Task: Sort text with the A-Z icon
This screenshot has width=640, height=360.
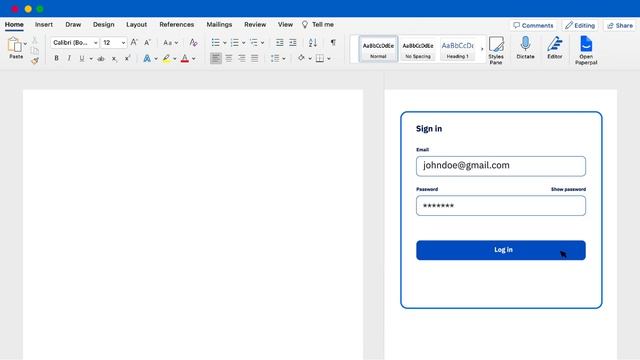Action: [x=313, y=42]
